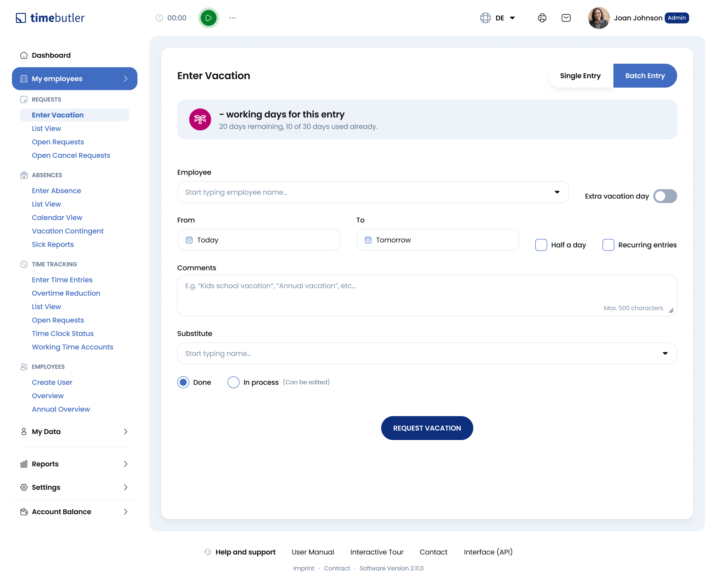The image size is (717, 588).
Task: Switch to the Single Entry tab
Action: point(580,76)
